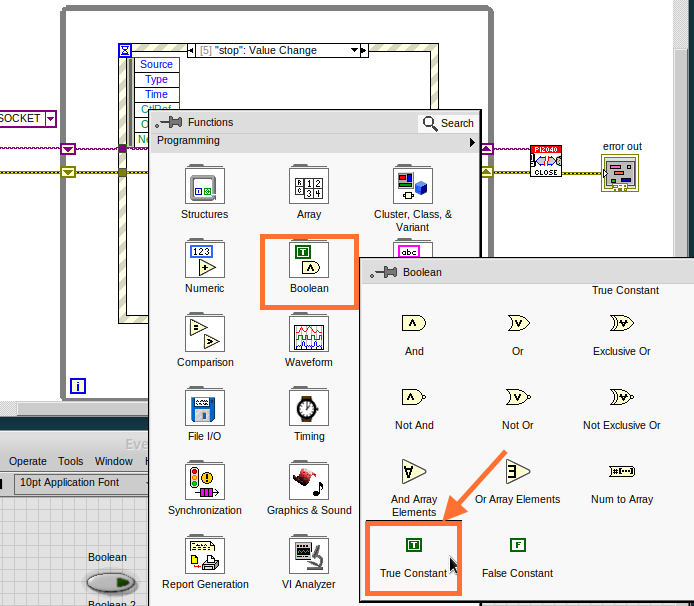Select the Time event data node
694x606 pixels.
click(157, 95)
